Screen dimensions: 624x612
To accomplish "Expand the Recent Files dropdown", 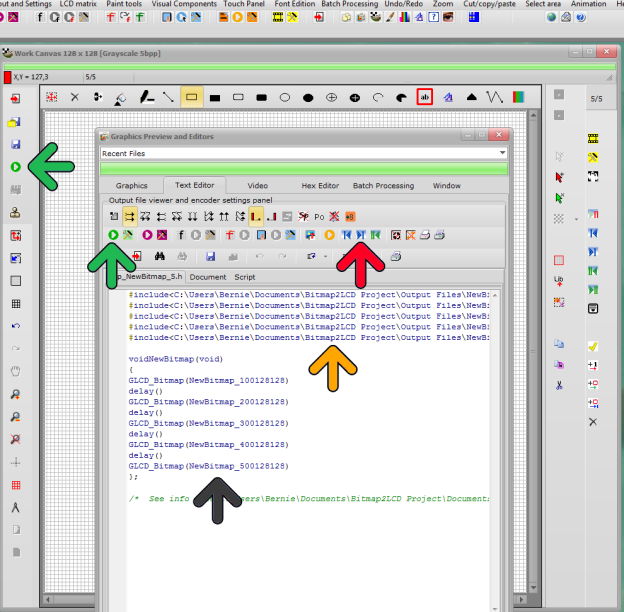I will coord(502,154).
